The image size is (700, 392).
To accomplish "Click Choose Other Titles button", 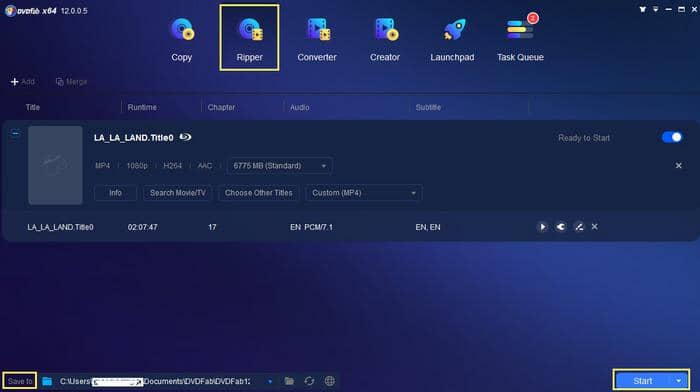I will click(258, 193).
